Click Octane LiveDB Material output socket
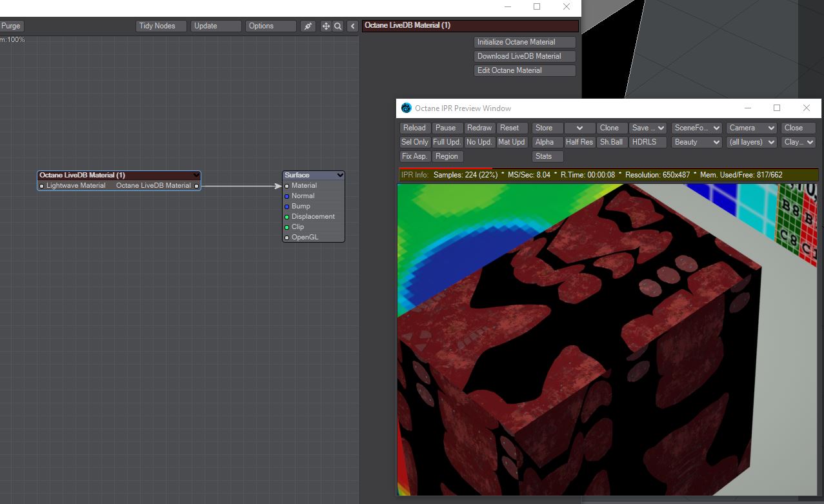Image resolution: width=824 pixels, height=504 pixels. [x=196, y=186]
